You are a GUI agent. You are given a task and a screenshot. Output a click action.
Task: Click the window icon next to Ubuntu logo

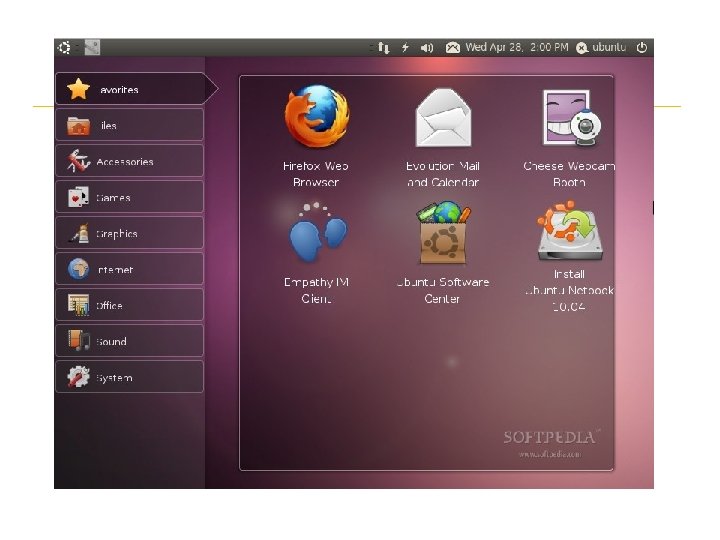[x=92, y=47]
